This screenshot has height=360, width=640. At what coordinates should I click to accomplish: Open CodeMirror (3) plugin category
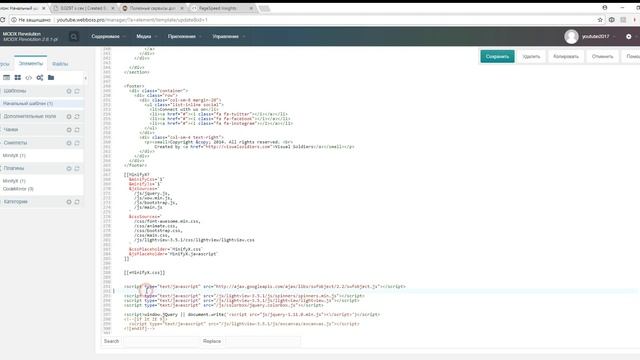point(18,189)
